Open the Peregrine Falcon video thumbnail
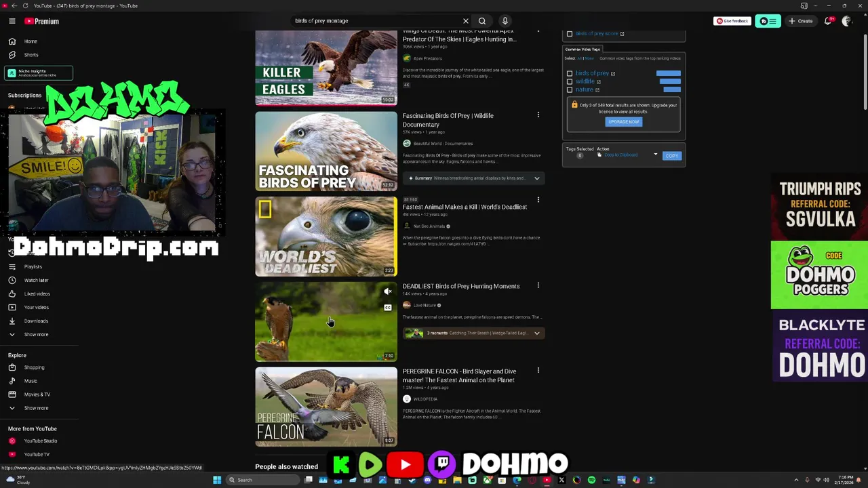This screenshot has width=868, height=488. pyautogui.click(x=326, y=407)
